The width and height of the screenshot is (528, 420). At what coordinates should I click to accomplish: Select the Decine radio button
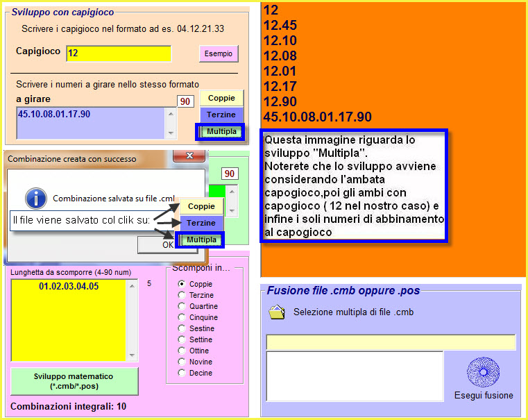tap(182, 373)
